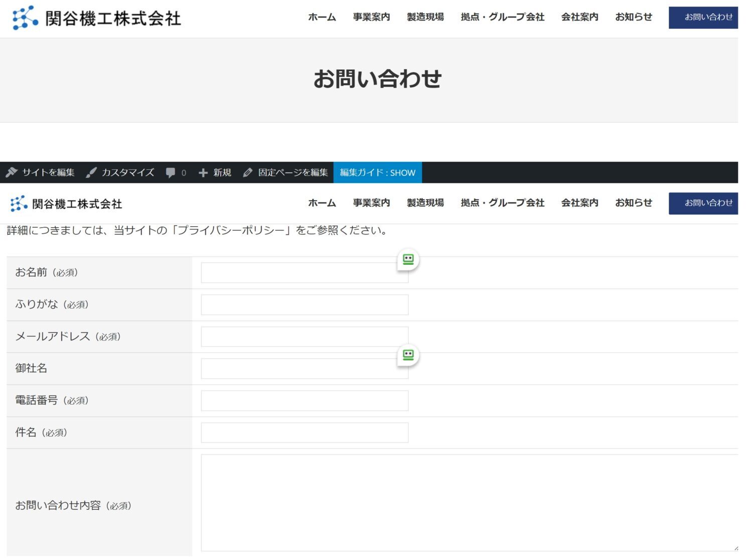Open 製造現場 in the top navigation
This screenshot has width=749, height=560.
pyautogui.click(x=425, y=17)
